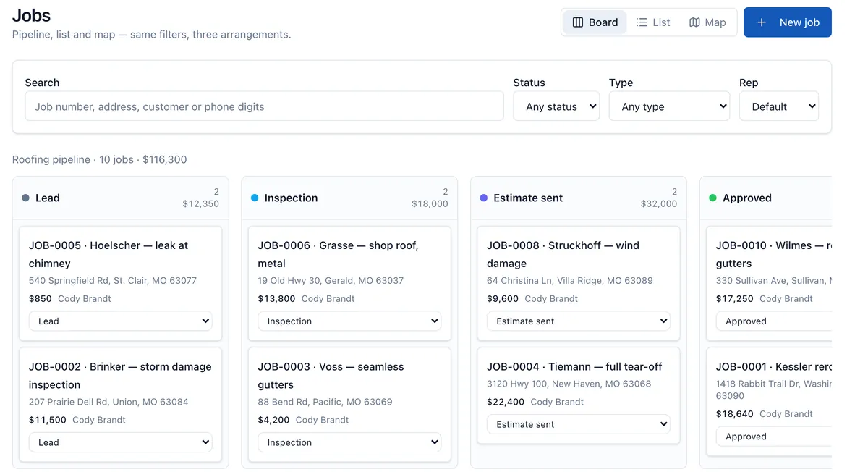
Task: Click the blue dot beside Inspection column
Action: [255, 198]
